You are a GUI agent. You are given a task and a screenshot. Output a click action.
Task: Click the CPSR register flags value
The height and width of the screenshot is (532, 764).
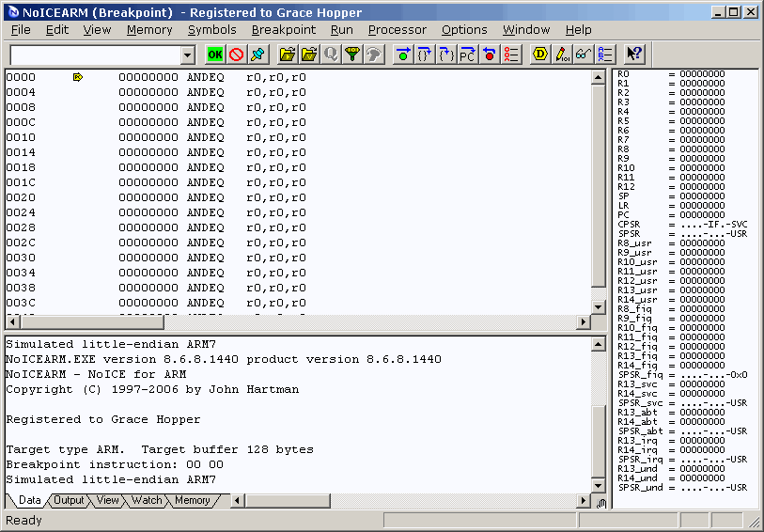coord(714,225)
